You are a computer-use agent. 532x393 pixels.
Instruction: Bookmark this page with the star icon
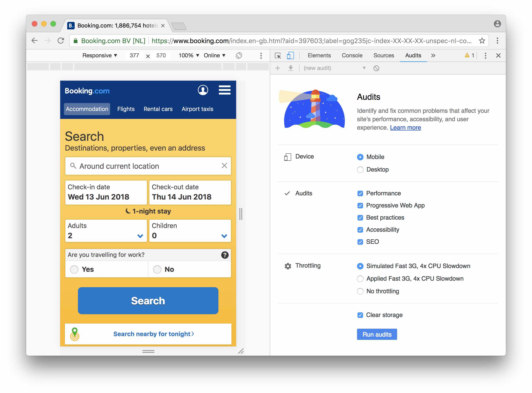[x=482, y=41]
